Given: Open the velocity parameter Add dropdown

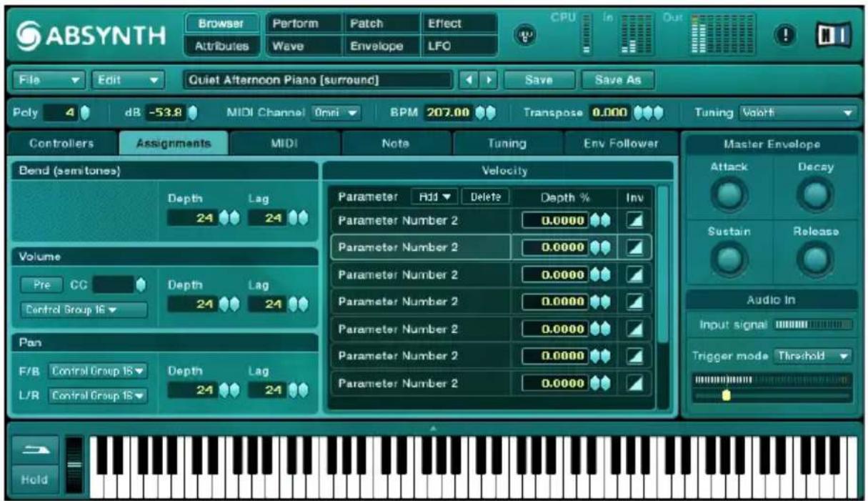Looking at the screenshot, I should pos(434,197).
